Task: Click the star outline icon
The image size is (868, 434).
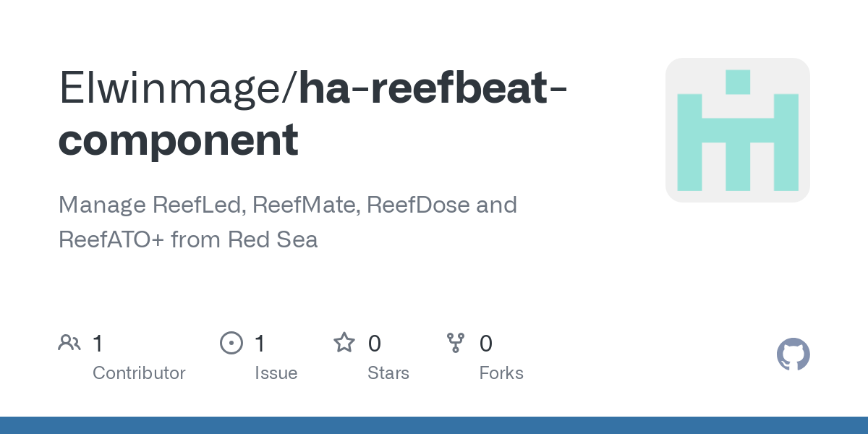Action: coord(344,342)
